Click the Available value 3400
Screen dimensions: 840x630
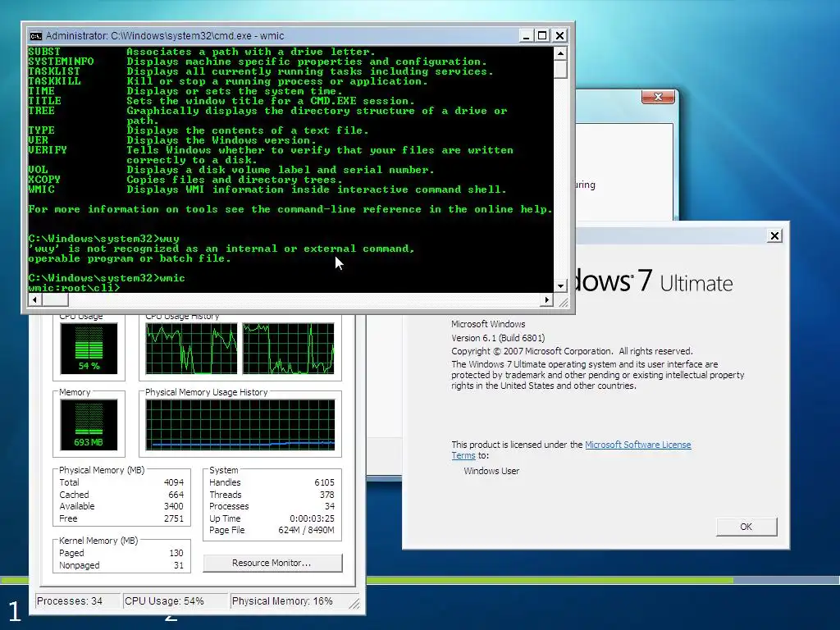pyautogui.click(x=174, y=506)
